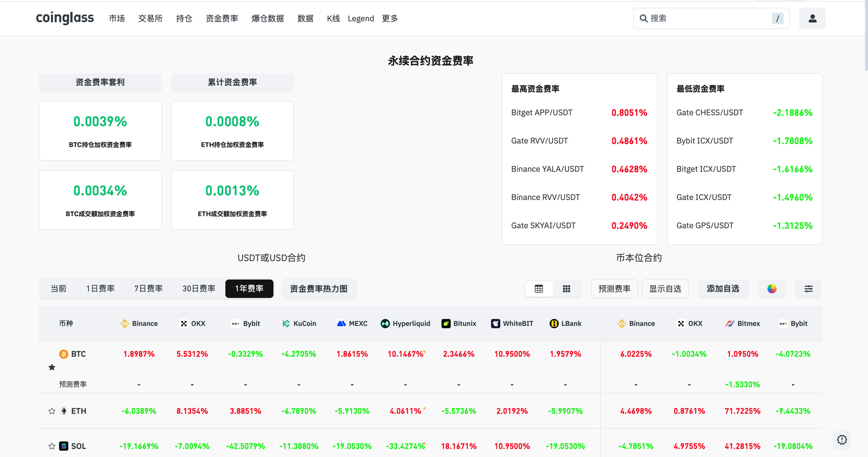Click the LBank exchange column header
Image resolution: width=868 pixels, height=457 pixels.
566,324
